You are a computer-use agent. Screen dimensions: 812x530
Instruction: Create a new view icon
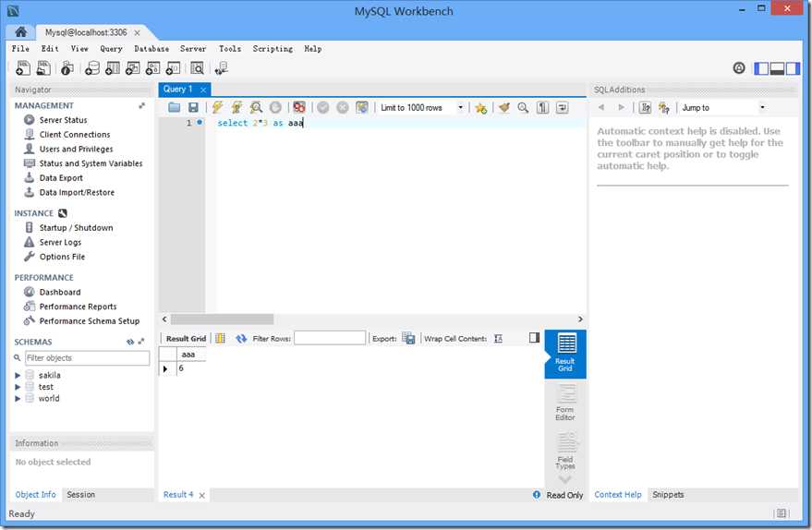[133, 67]
